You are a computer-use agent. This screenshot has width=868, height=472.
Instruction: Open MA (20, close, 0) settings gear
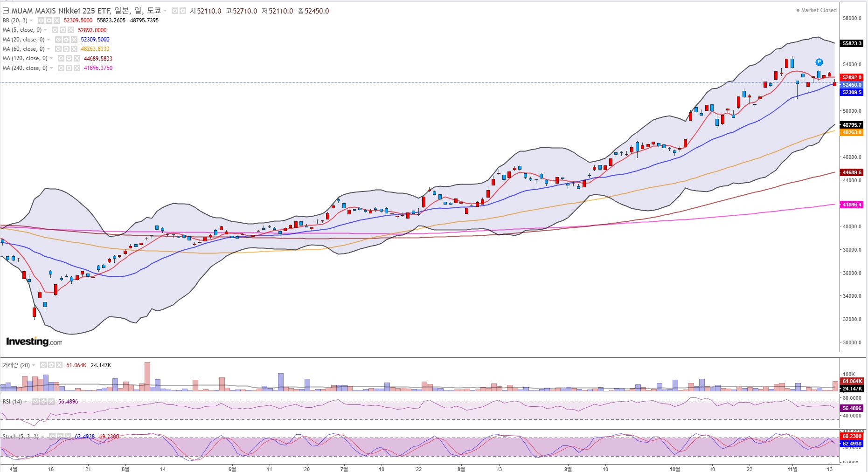coord(66,40)
